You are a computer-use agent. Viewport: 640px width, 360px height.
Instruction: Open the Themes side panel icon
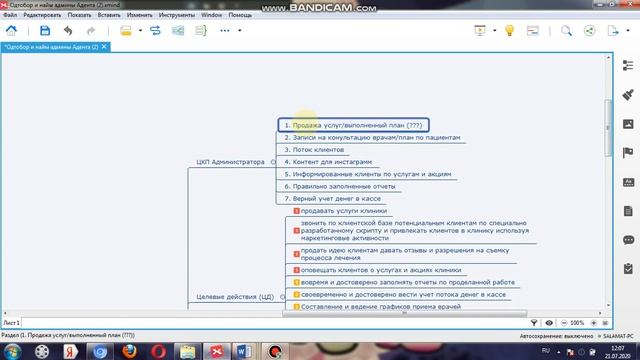628,182
